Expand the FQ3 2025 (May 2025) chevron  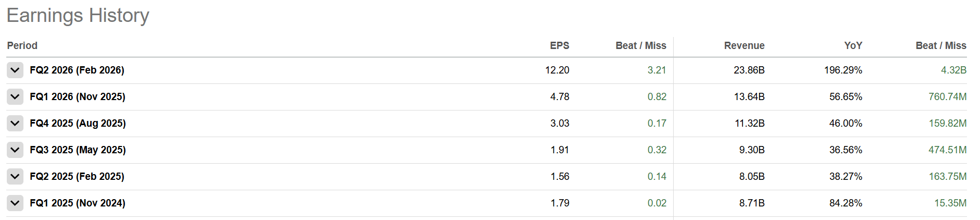(x=15, y=150)
